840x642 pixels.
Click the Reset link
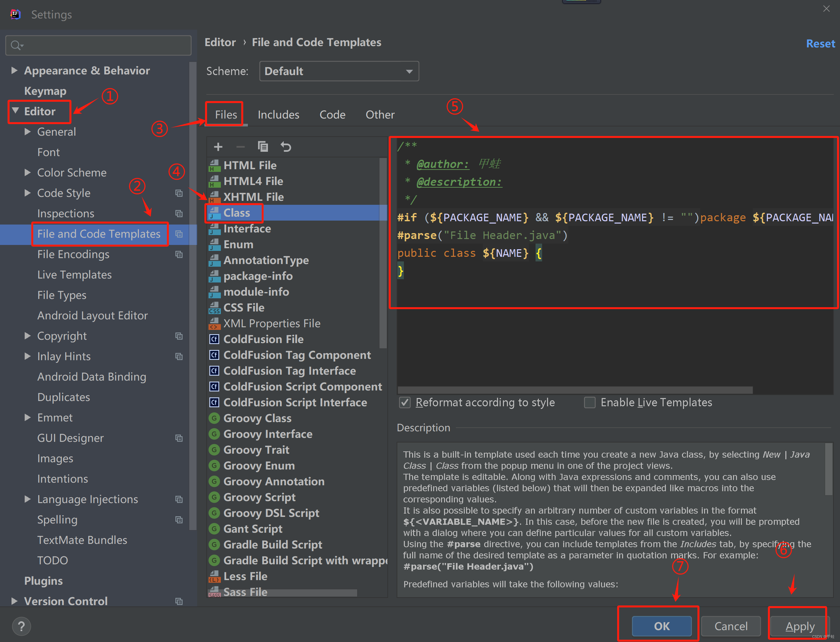click(820, 43)
